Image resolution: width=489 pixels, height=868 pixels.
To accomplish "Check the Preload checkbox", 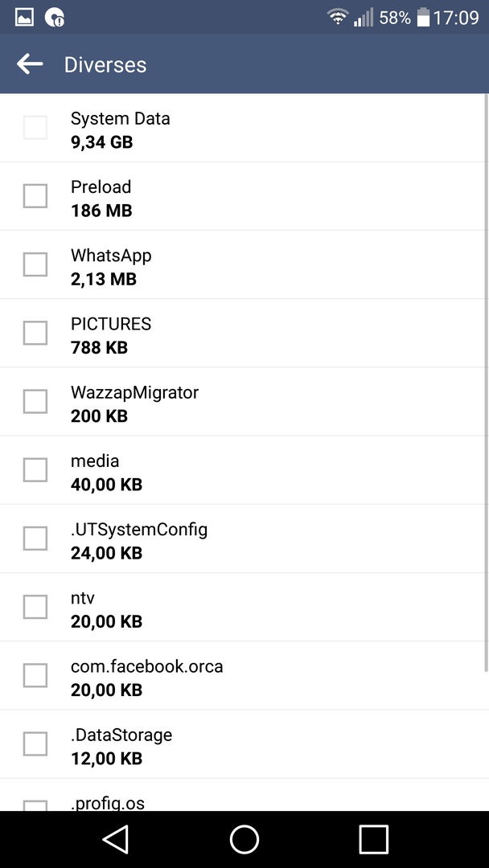I will [35, 196].
